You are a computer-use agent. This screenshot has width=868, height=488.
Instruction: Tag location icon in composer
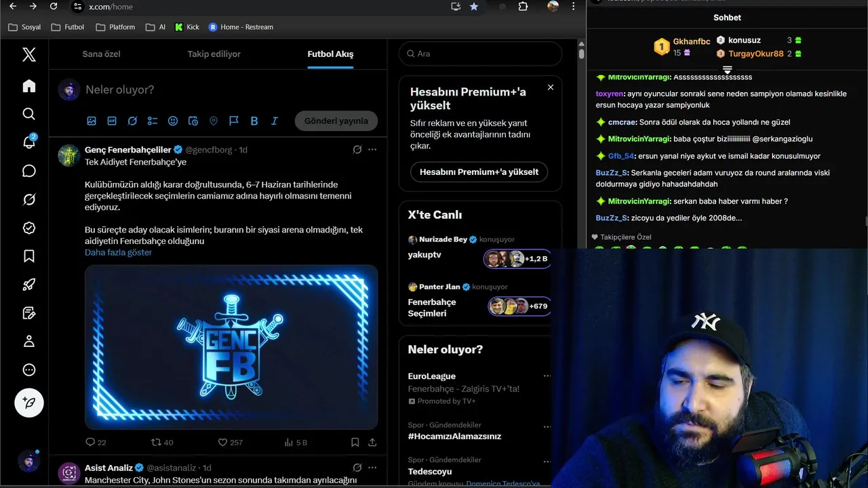[x=214, y=121]
